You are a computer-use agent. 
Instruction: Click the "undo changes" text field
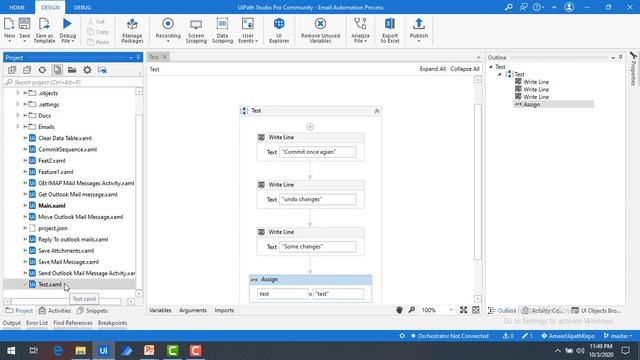pyautogui.click(x=318, y=199)
